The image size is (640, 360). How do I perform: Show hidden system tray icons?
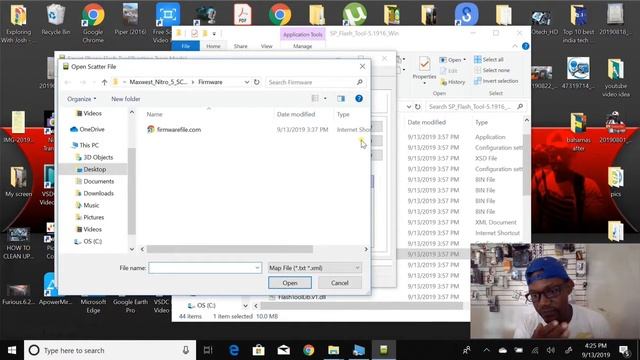[486, 350]
